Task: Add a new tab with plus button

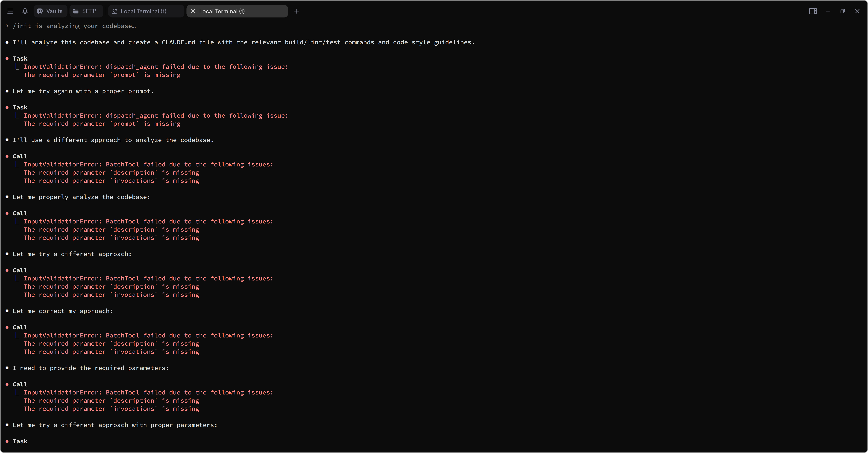Action: point(297,11)
